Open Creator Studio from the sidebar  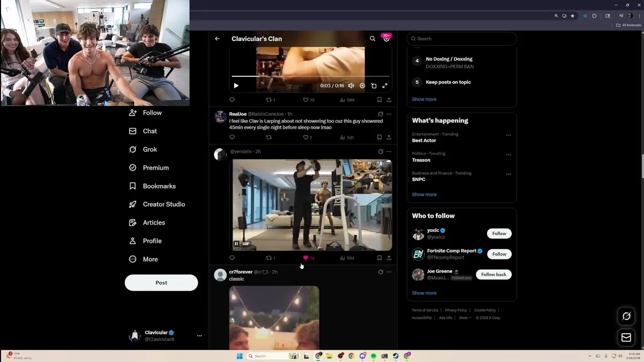click(x=157, y=204)
